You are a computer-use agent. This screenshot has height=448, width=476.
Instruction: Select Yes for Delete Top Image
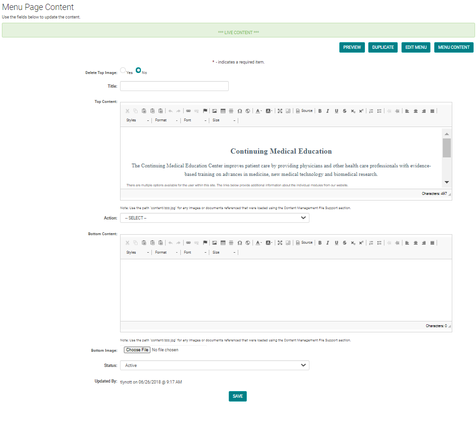coord(123,70)
